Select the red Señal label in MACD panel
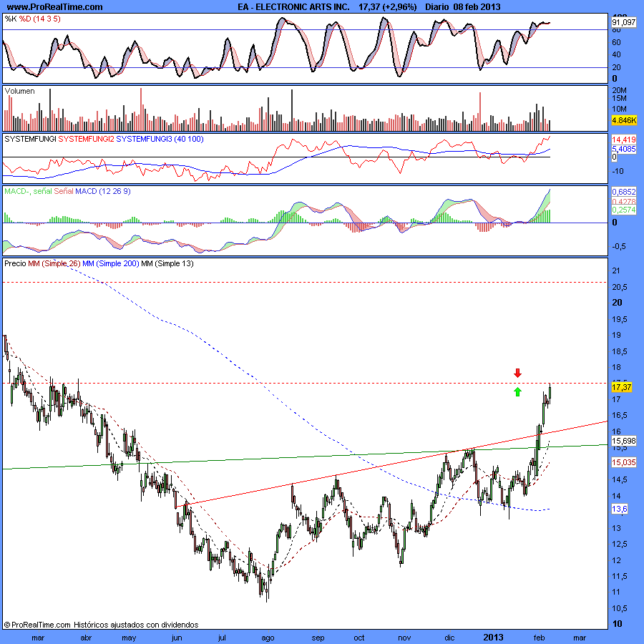 point(64,191)
